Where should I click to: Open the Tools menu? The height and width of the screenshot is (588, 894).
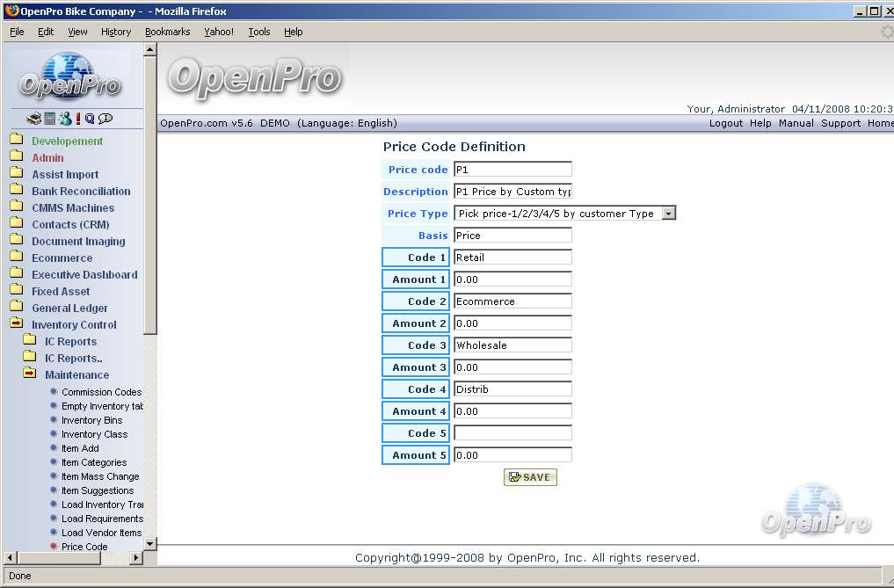pyautogui.click(x=259, y=32)
